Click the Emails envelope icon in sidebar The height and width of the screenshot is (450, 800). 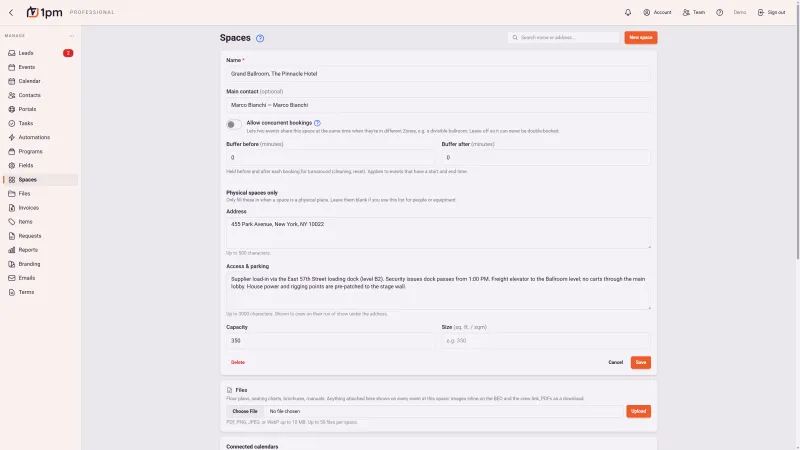12,278
